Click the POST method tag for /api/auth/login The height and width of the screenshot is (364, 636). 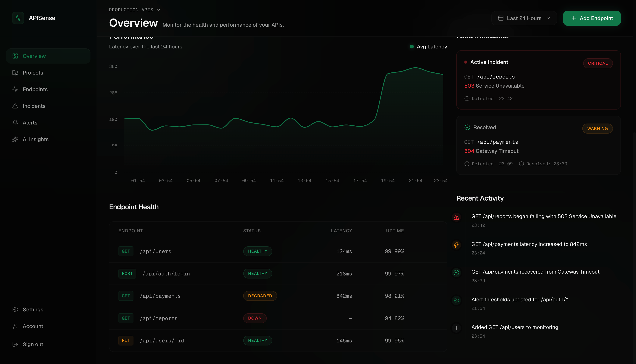pos(127,274)
